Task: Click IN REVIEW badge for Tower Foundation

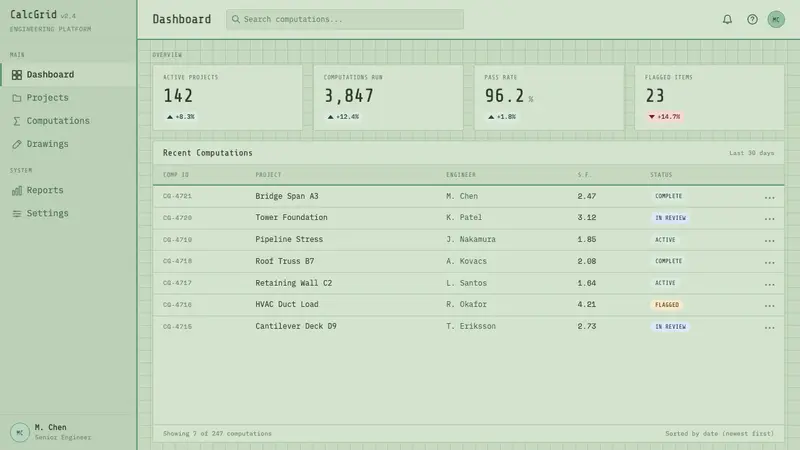Action: pos(670,218)
